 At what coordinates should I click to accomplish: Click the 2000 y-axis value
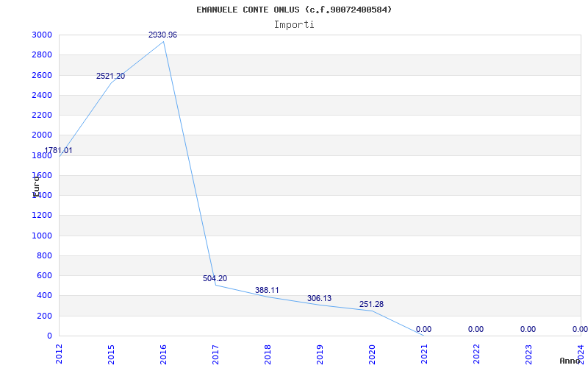point(42,135)
